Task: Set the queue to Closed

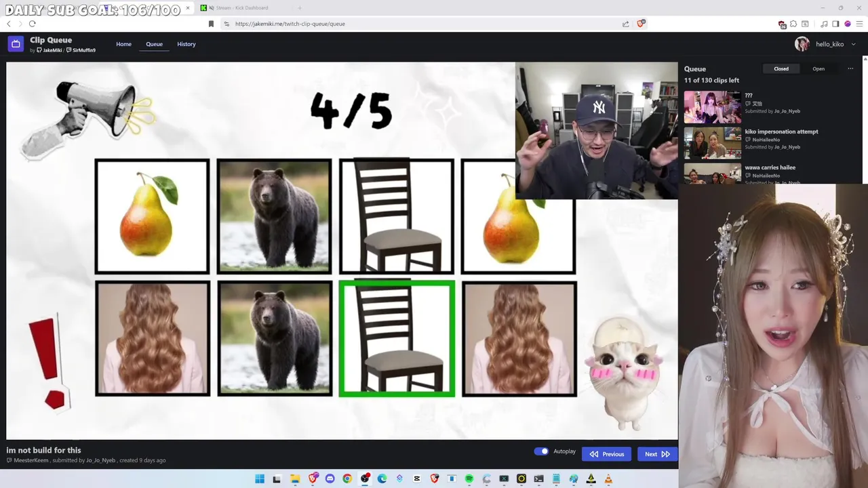Action: click(781, 68)
